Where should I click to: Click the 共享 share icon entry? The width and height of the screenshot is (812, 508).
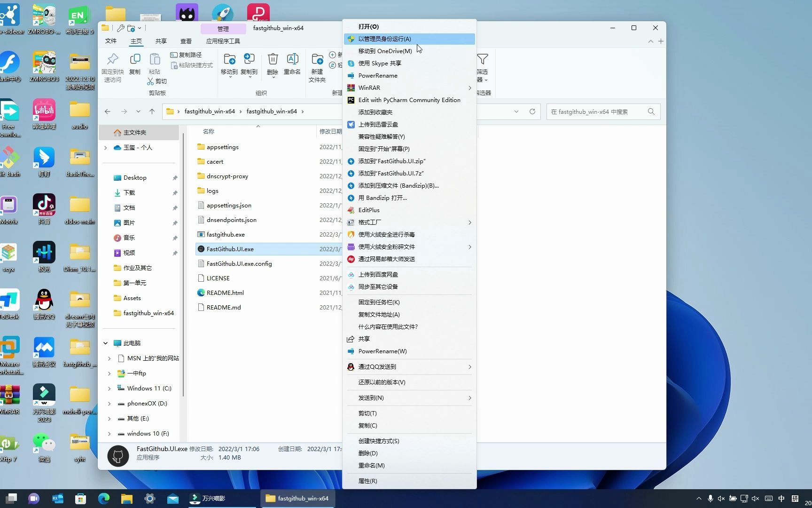[409, 339]
